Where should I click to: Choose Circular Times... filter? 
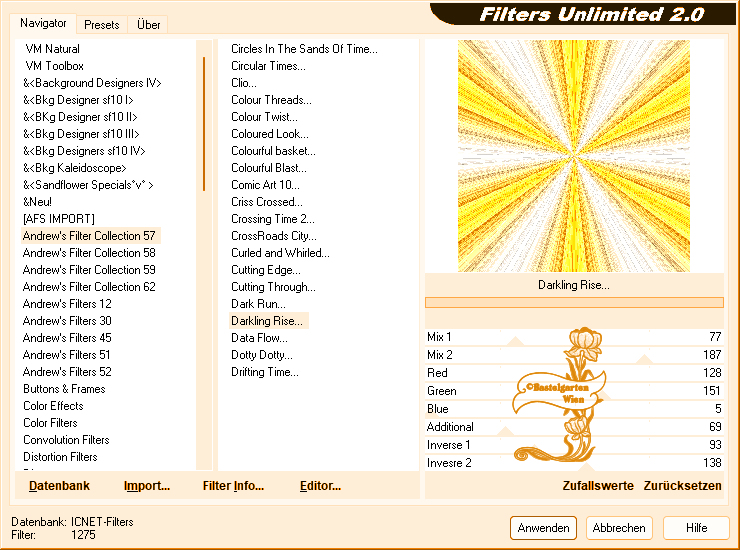click(x=268, y=66)
